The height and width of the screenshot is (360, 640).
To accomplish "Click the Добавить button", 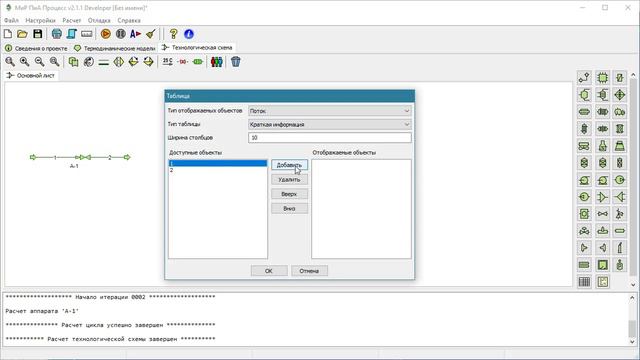I will 289,165.
